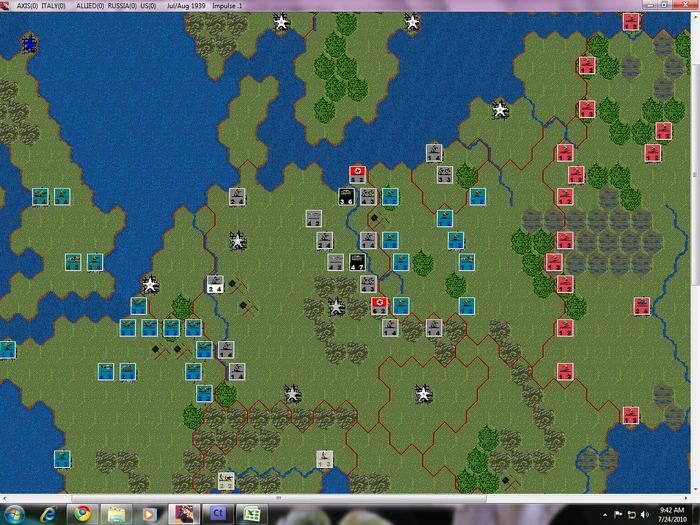Click the volume icon in system tray
Viewport: 700px width, 525px height.
pos(644,515)
